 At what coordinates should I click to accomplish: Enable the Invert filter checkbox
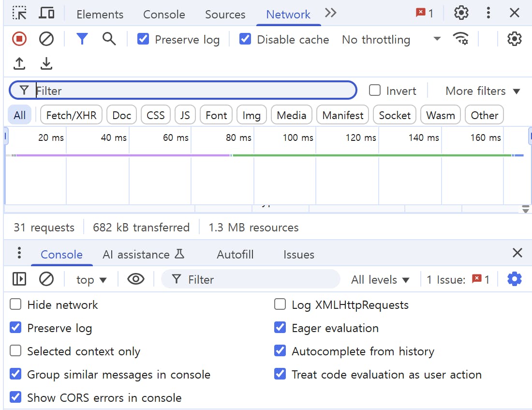tap(375, 91)
